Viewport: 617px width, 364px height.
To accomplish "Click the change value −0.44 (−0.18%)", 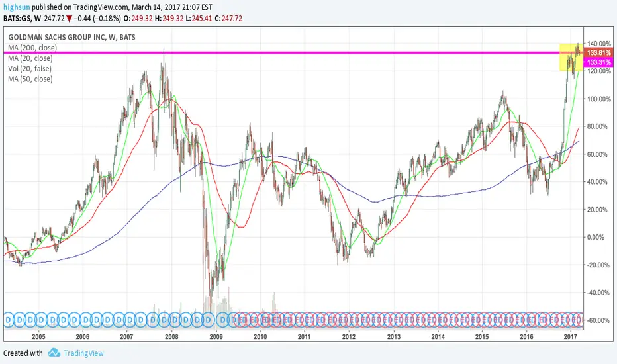I will [x=97, y=18].
